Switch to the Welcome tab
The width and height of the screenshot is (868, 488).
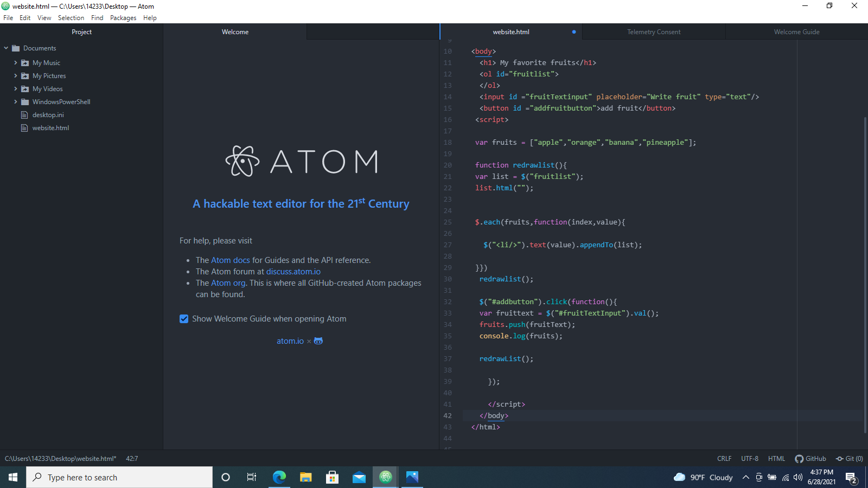[235, 32]
